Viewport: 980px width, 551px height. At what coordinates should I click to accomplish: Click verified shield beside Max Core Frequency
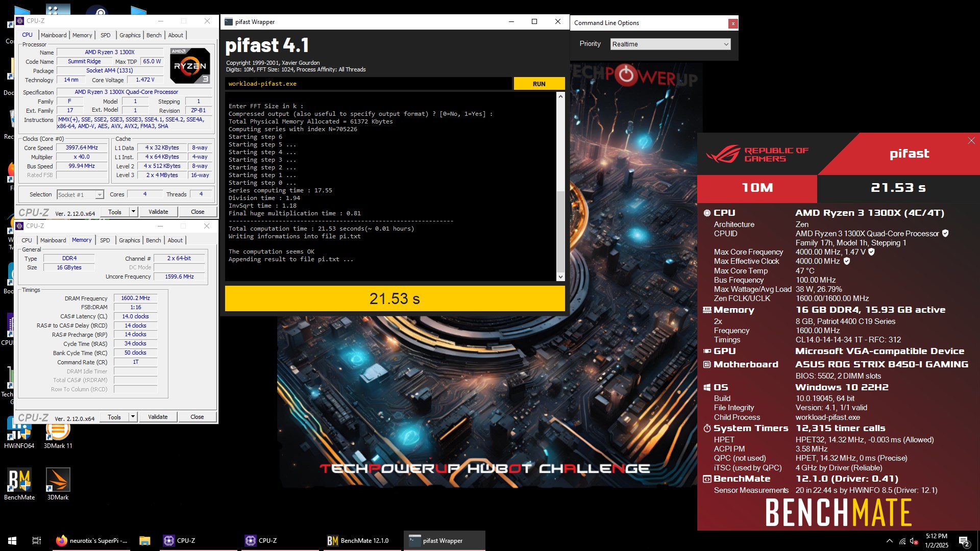872,252
